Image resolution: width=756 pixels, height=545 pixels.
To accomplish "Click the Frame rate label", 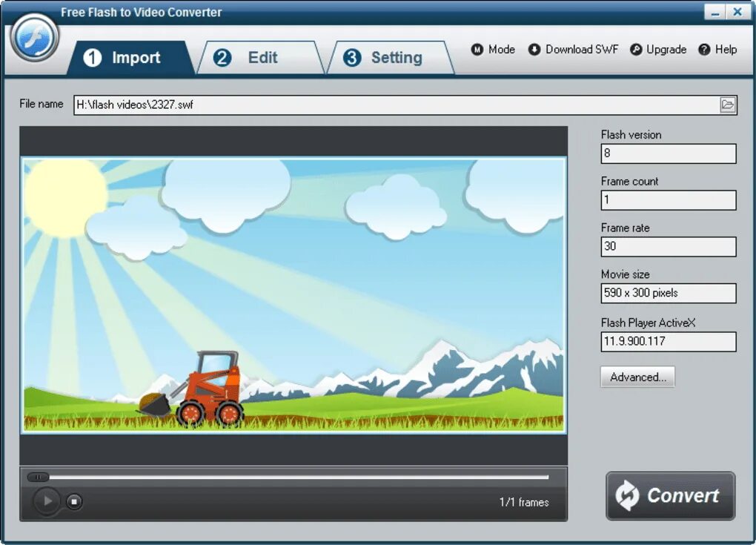I will 625,228.
